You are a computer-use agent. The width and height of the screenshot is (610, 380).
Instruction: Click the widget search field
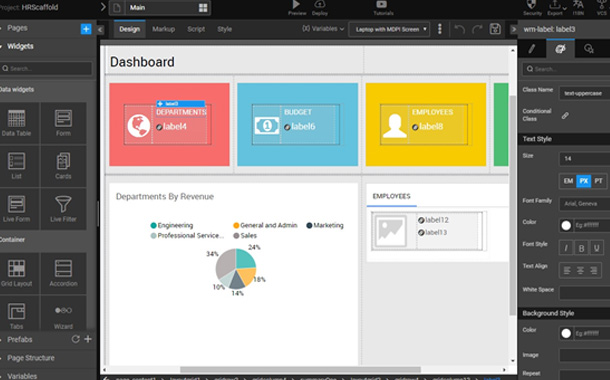(x=47, y=68)
